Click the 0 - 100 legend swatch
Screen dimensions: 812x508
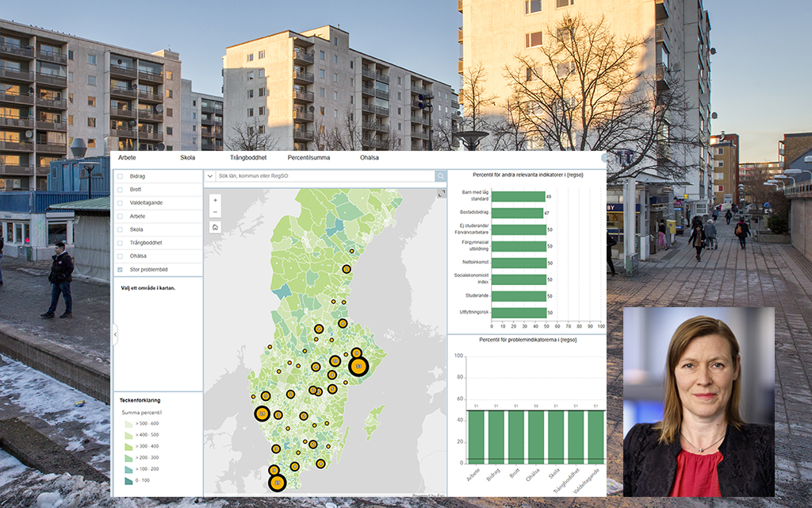click(x=126, y=480)
